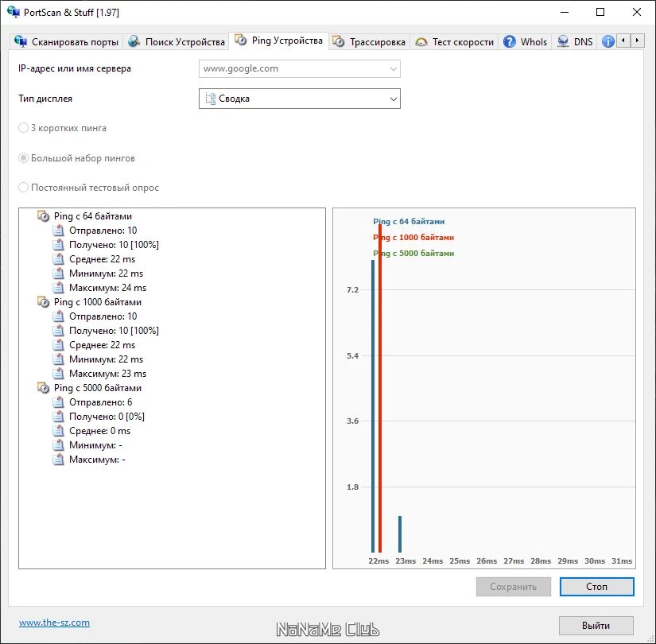656x644 pixels.
Task: Click the Ping с 5000 байтами chart legend
Action: (413, 253)
